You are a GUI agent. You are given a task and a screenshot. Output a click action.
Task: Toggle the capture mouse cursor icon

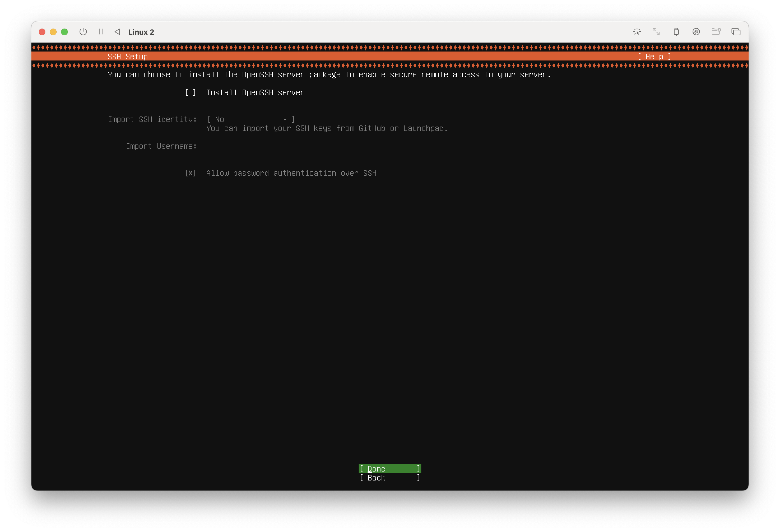coord(637,32)
